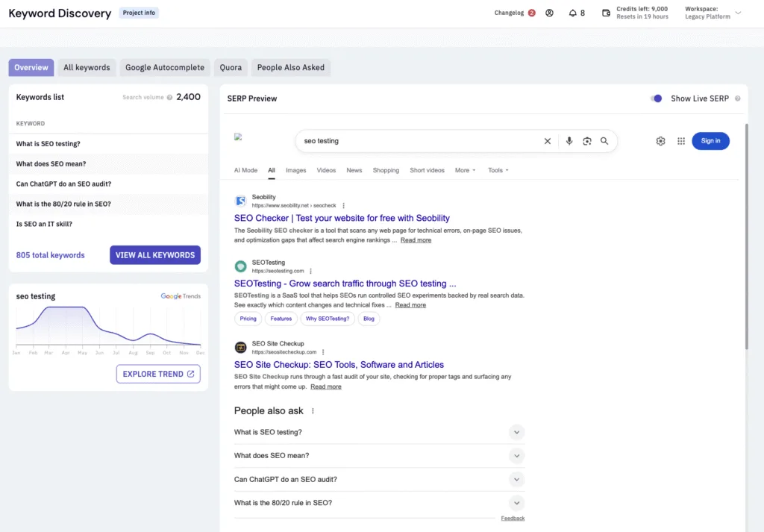Click the user profile icon
764x532 pixels.
[549, 13]
